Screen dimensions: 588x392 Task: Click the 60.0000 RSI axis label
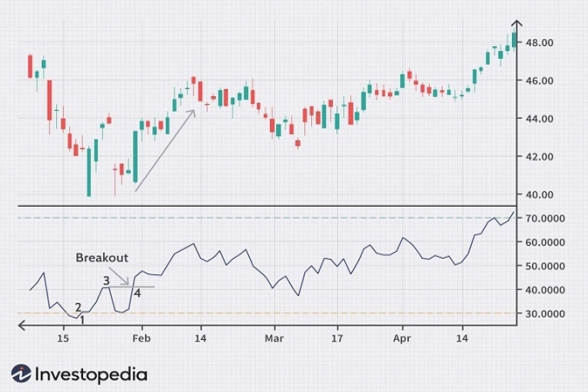point(545,242)
